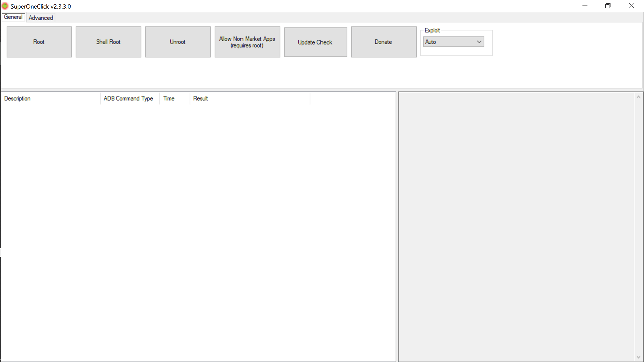Click scroll up arrow in right log pane
Screen dimensions: 644x362
(639, 97)
